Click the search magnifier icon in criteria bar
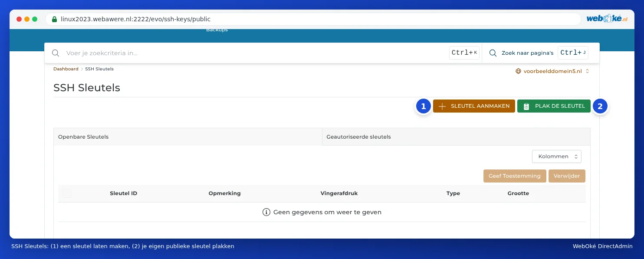The height and width of the screenshot is (259, 644). point(56,53)
